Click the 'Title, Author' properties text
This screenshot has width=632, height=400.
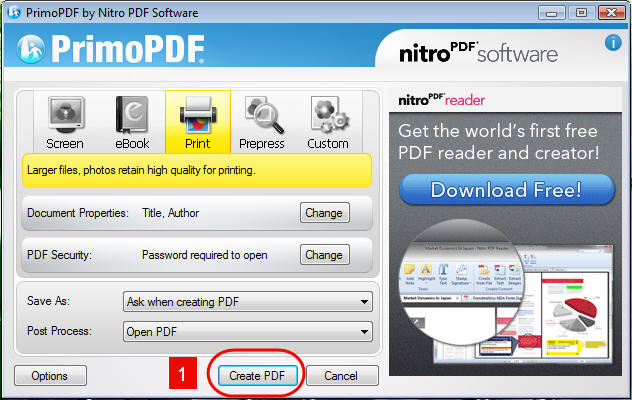click(x=170, y=213)
